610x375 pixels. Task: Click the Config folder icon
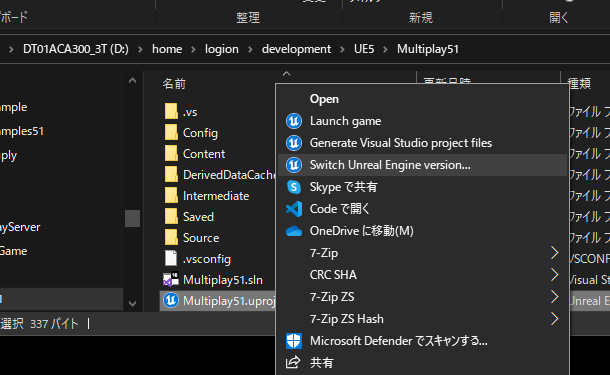pyautogui.click(x=171, y=133)
